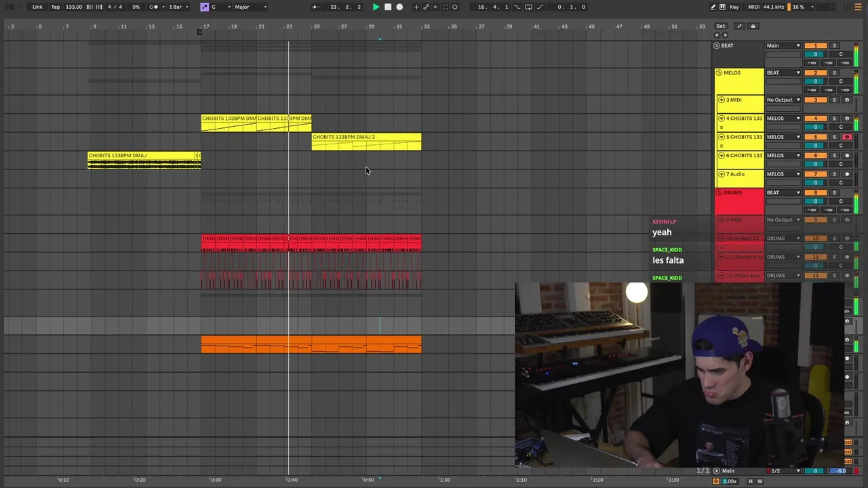Toggle the purple Scale Mode icon

pos(204,7)
